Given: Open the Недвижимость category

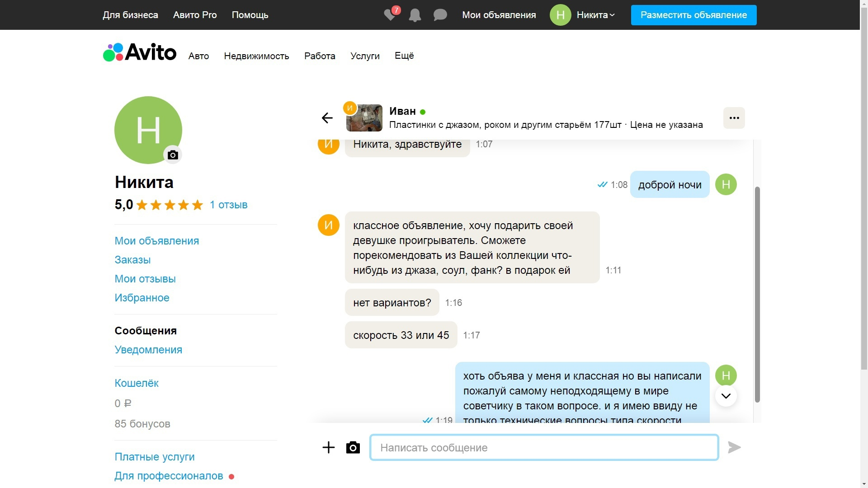Looking at the screenshot, I should (x=256, y=56).
